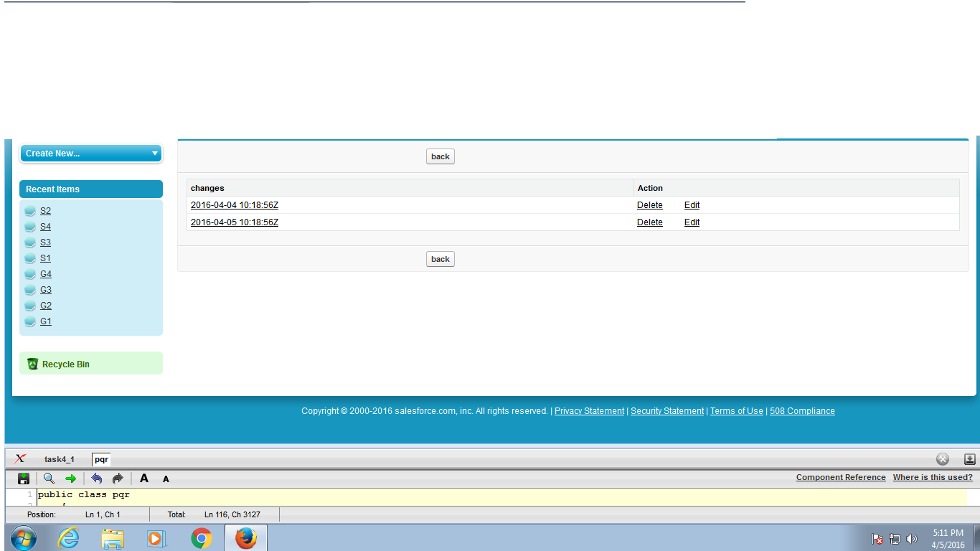The width and height of the screenshot is (980, 551).
Task: Open the 508 Compliance link
Action: (x=802, y=411)
